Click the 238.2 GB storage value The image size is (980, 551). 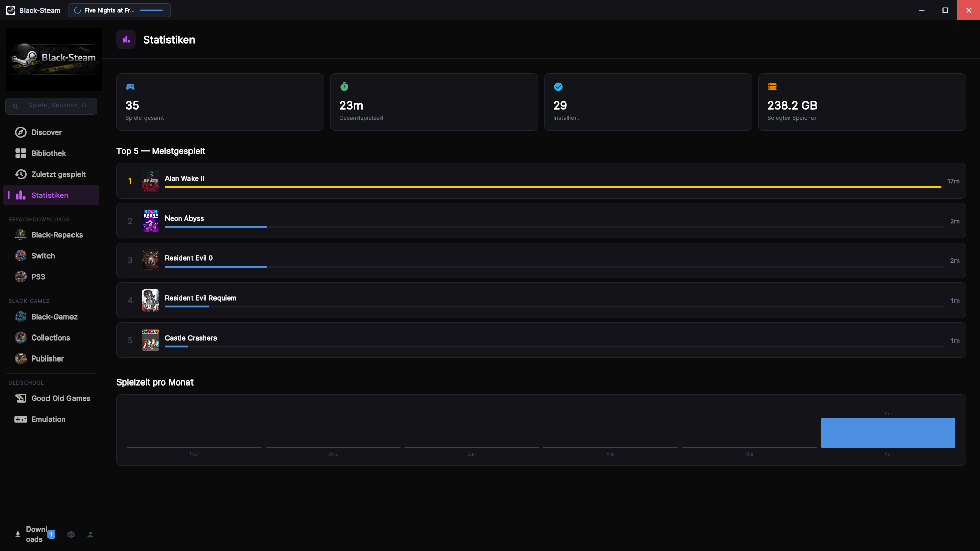(x=792, y=105)
